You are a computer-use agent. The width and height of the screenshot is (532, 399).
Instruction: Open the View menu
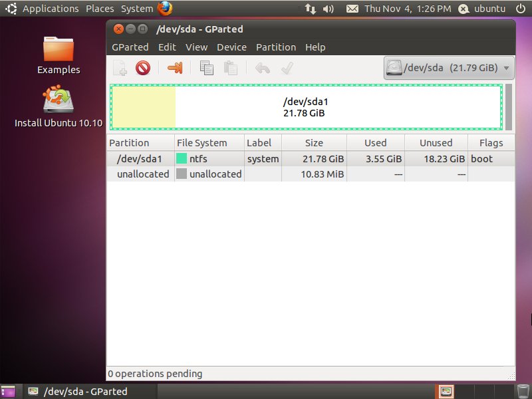pos(196,47)
